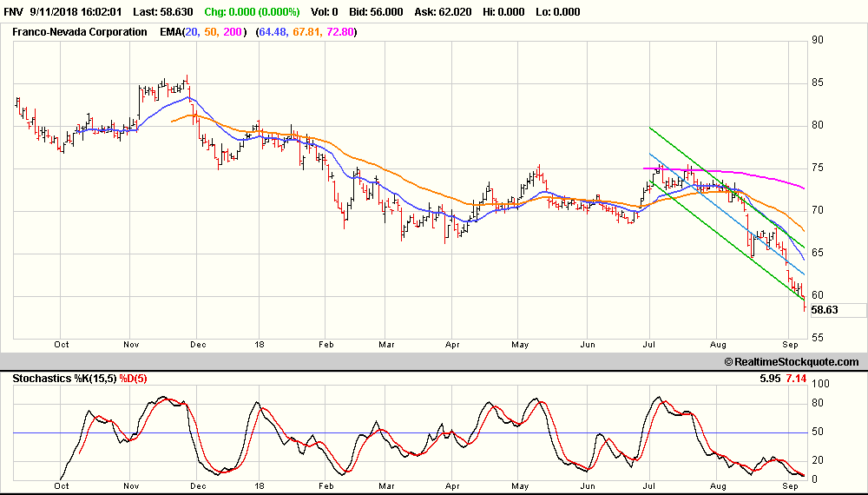Click the 9/11/2018 16:02:01 timestamp

point(76,12)
